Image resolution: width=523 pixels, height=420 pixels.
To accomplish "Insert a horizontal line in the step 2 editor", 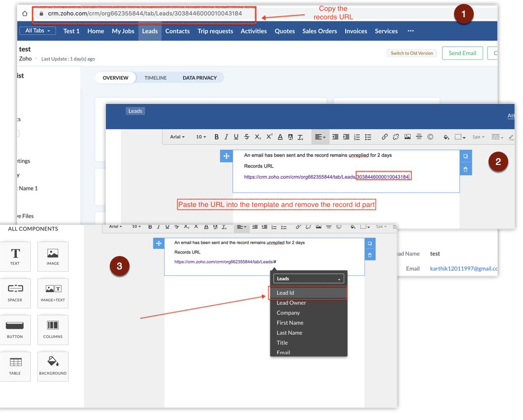I will 419,136.
